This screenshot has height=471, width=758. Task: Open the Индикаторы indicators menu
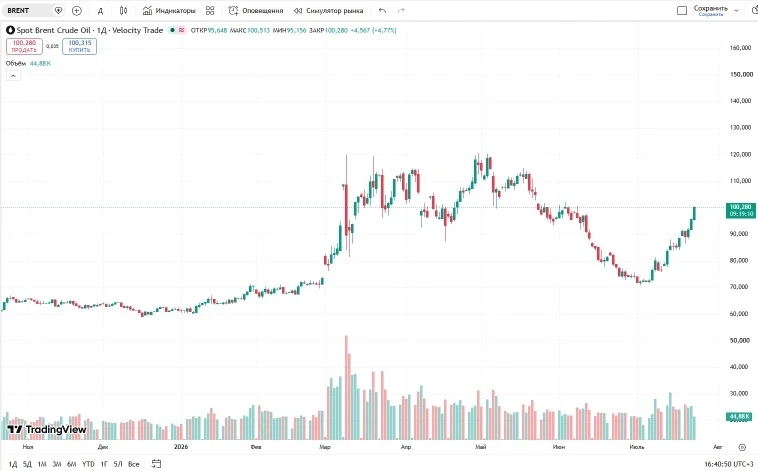click(x=169, y=10)
